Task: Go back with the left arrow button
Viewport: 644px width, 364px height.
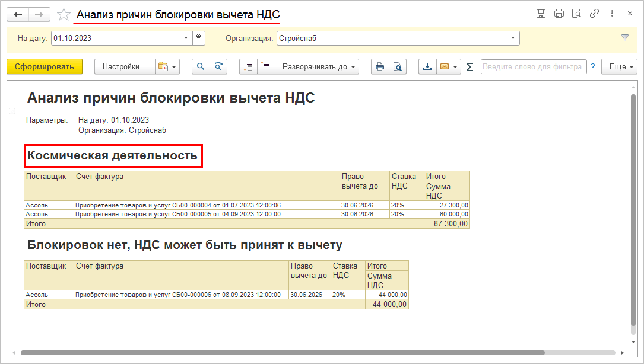Action: click(x=18, y=14)
